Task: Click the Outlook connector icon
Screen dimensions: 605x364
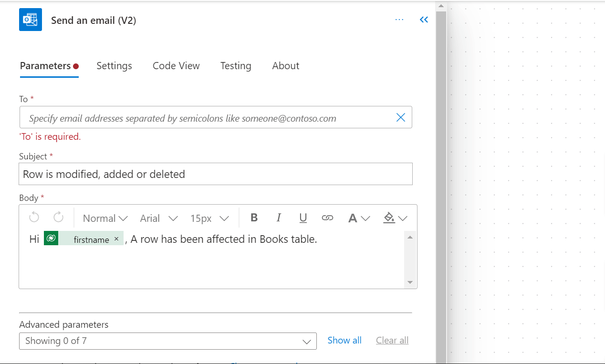Action: [x=31, y=20]
